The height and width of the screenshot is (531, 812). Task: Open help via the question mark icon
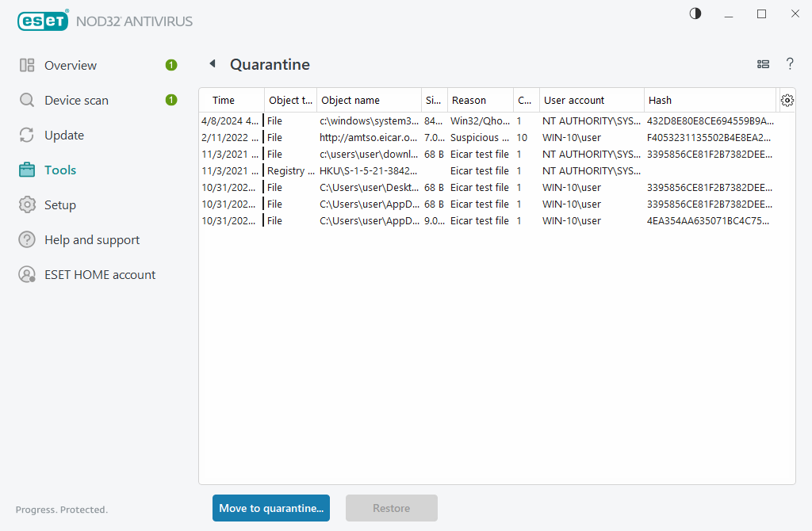point(790,63)
